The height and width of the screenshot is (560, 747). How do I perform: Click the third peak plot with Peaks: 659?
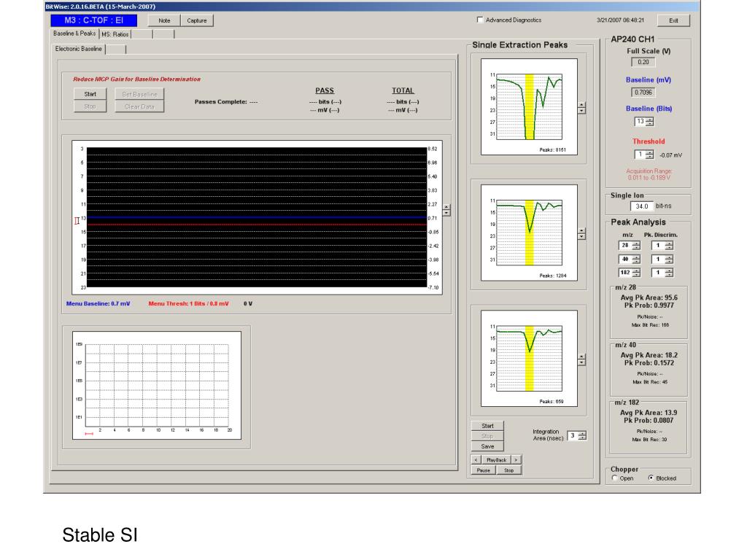[529, 358]
